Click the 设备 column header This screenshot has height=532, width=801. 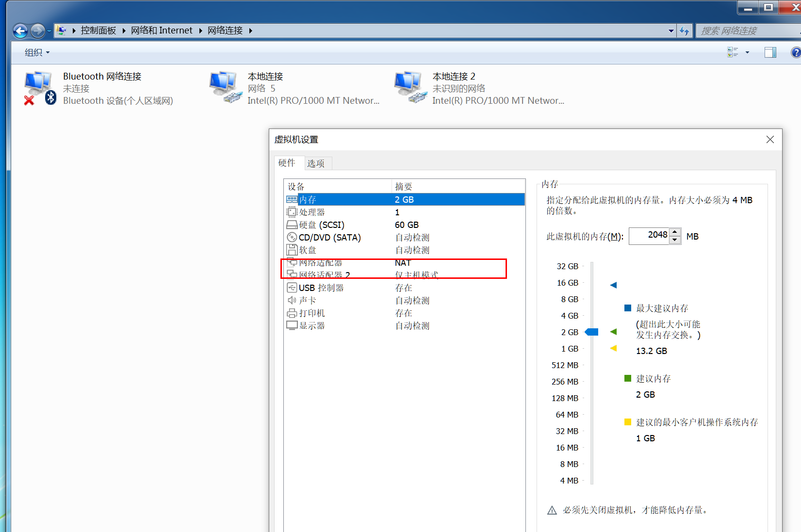(338, 187)
